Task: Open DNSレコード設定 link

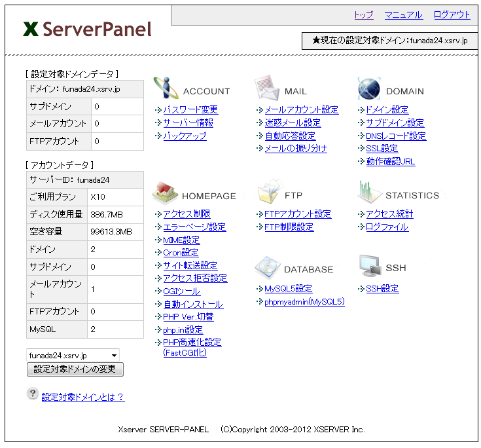Action: click(396, 136)
